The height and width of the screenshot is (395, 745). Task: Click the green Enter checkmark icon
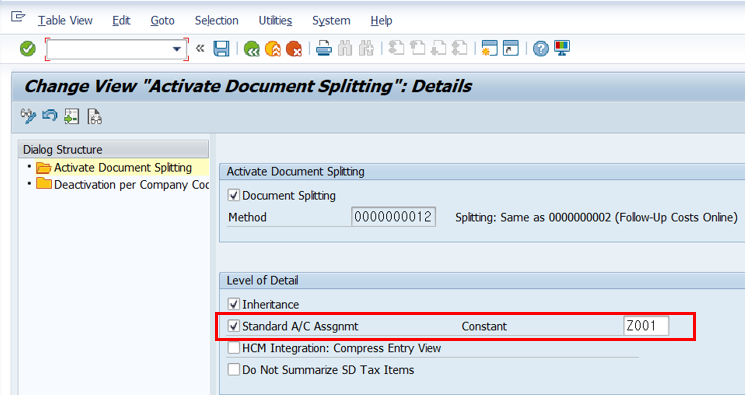[x=28, y=48]
